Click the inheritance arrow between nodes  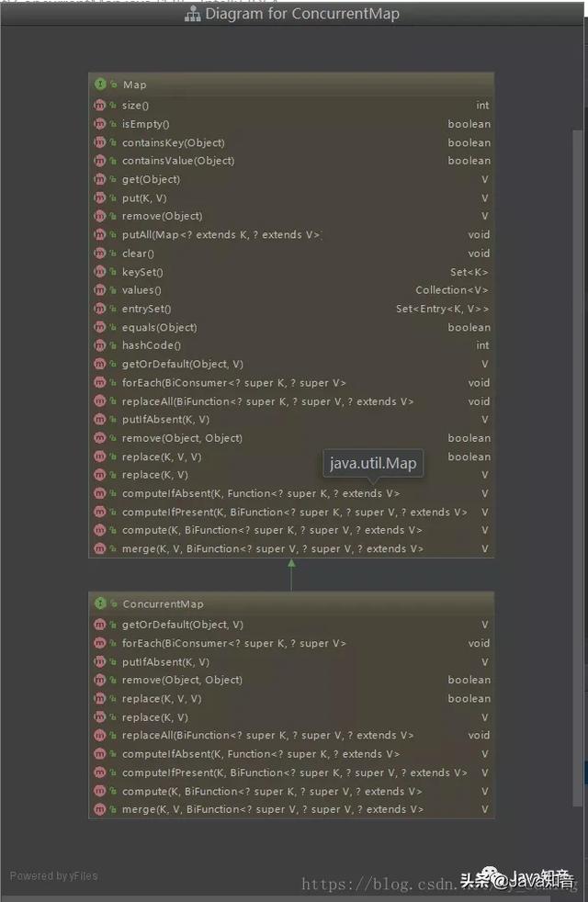(291, 575)
